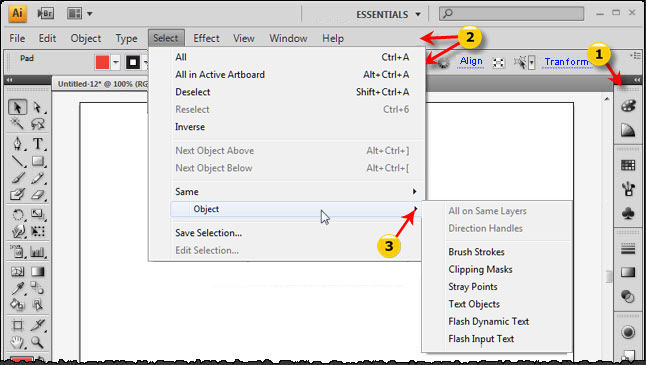Image resolution: width=646 pixels, height=365 pixels.
Task: Open the Symbols panel icon
Action: click(x=628, y=213)
